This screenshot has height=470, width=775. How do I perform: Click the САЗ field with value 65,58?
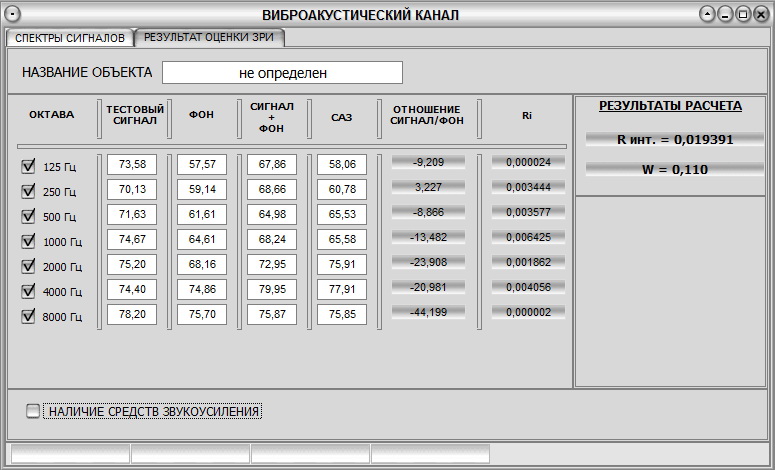[x=342, y=239]
